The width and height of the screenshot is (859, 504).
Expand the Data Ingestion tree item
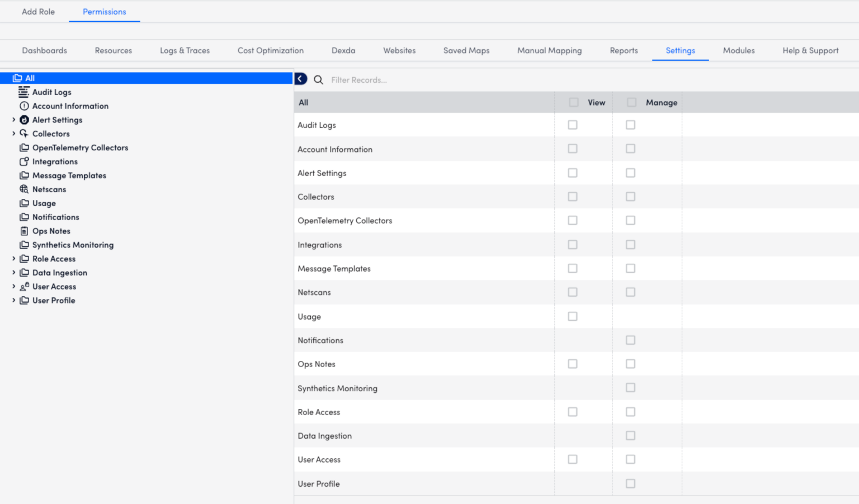(x=14, y=273)
